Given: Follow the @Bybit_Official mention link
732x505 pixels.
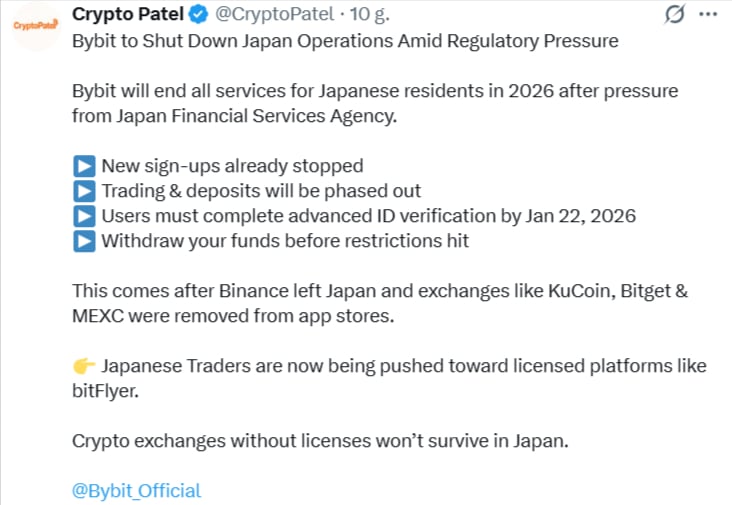Looking at the screenshot, I should 137,490.
